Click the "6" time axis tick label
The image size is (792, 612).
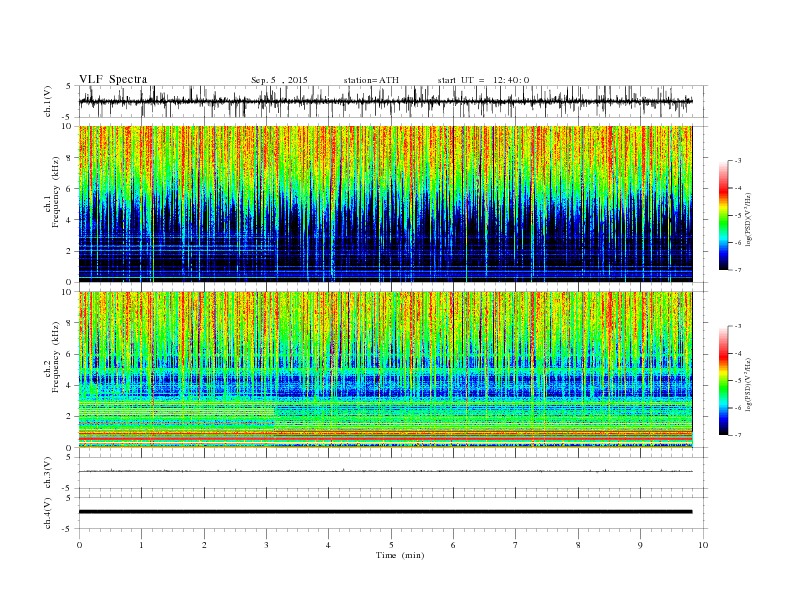pos(453,545)
